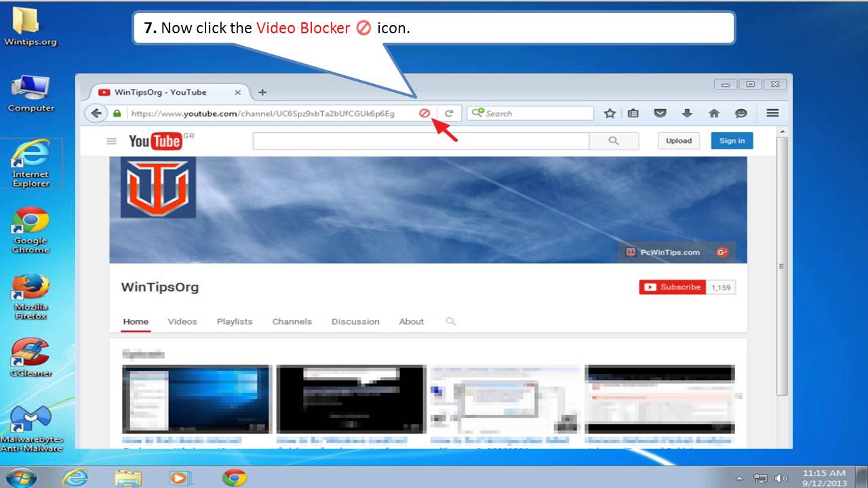Click the Hello chat smiley icon
Screen dimensions: 868x488
[x=741, y=113]
